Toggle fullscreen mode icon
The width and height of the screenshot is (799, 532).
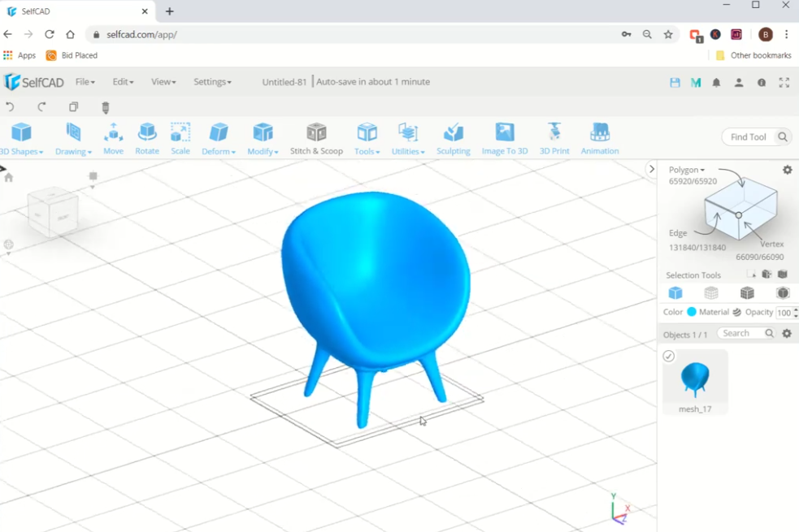point(784,83)
